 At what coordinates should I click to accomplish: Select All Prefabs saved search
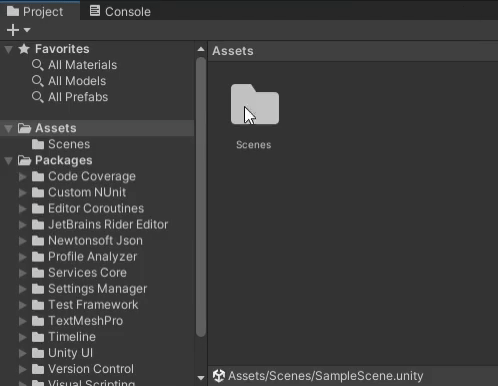pos(78,97)
